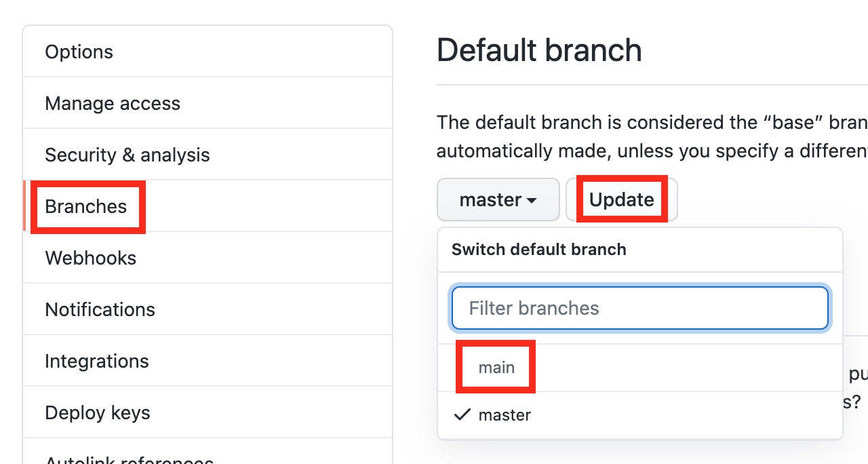Go to Manage access settings
The height and width of the screenshot is (464, 868).
tap(113, 103)
